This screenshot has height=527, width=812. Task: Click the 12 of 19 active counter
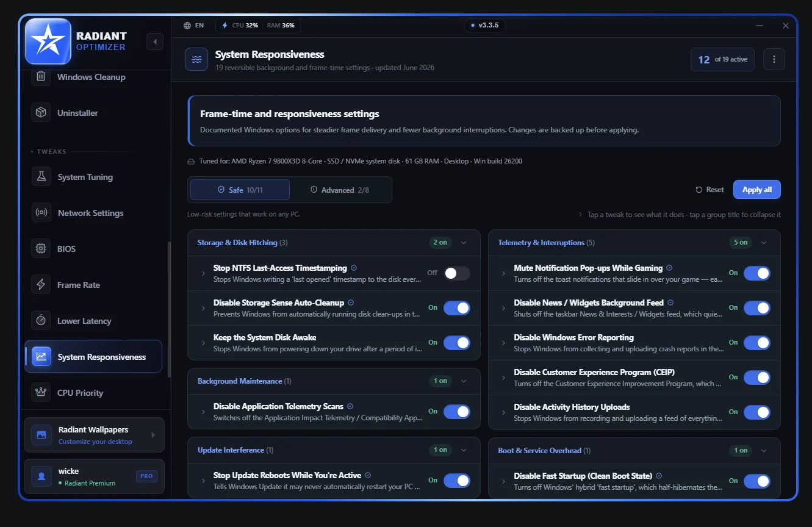[723, 59]
